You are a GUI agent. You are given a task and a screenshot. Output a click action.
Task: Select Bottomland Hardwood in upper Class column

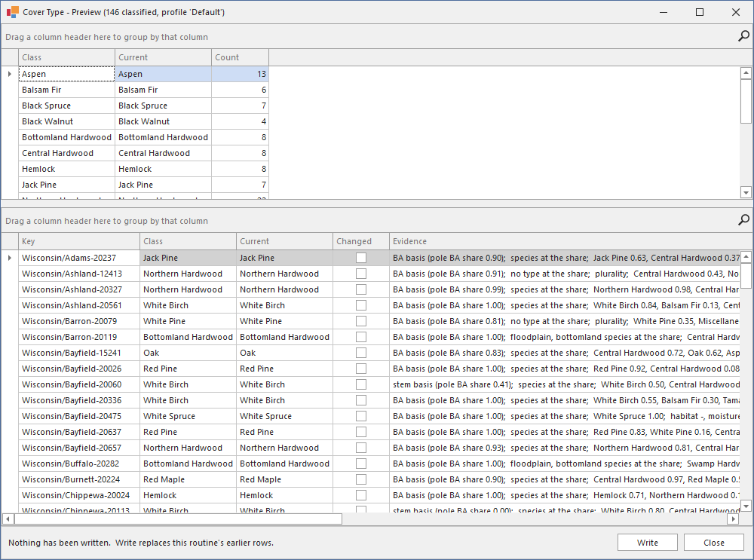click(x=67, y=137)
